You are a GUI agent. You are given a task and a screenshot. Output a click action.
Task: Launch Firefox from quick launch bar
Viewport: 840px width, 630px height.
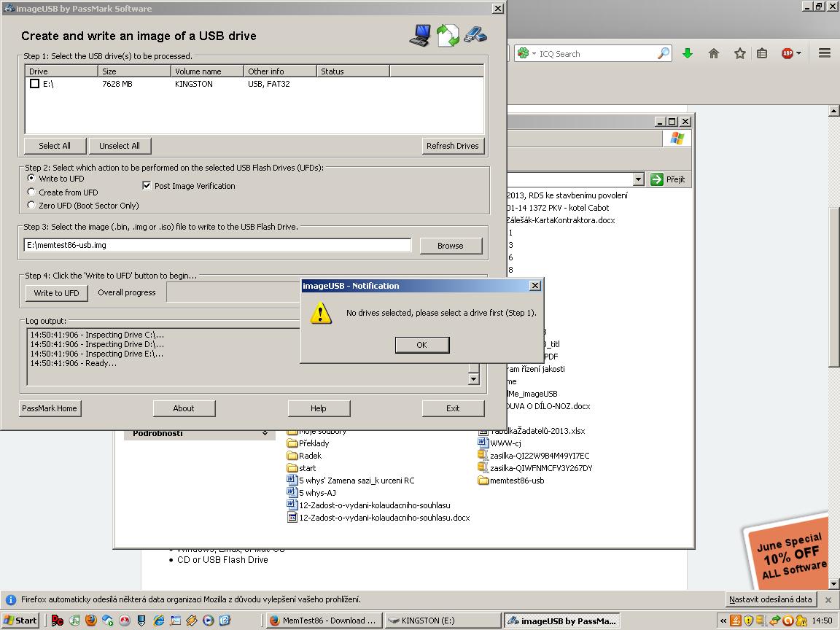click(90, 621)
